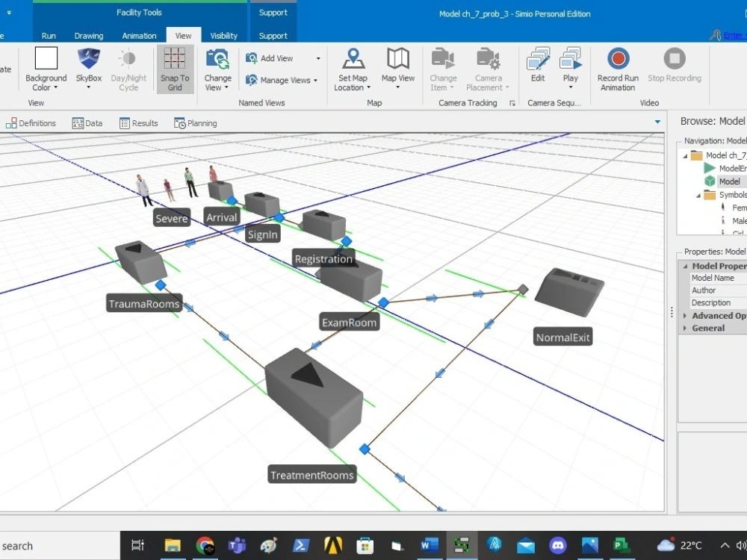Screen dimensions: 747x560
Task: Collapse the Model ch_7 navigation node
Action: (x=684, y=155)
